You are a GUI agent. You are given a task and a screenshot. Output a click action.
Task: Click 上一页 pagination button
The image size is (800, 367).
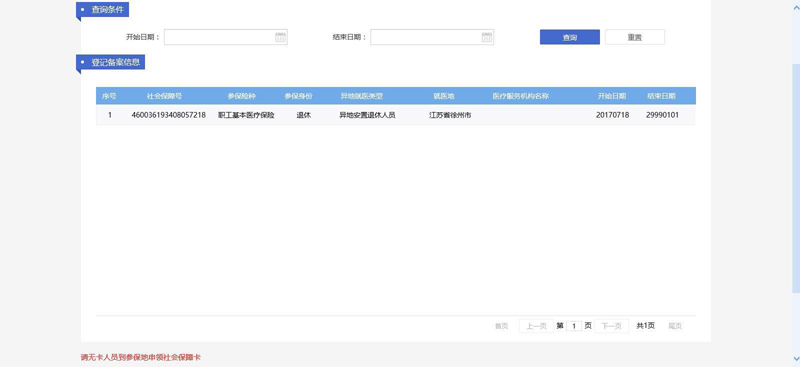536,326
